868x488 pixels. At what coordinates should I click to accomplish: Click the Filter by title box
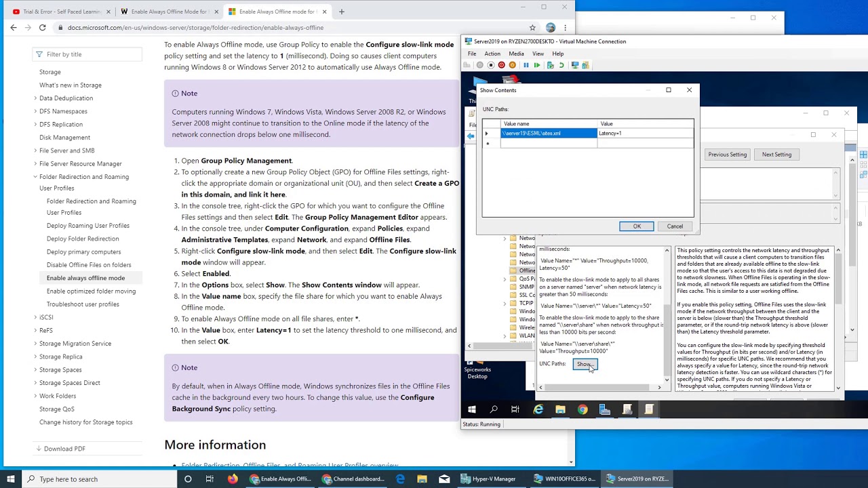click(87, 54)
